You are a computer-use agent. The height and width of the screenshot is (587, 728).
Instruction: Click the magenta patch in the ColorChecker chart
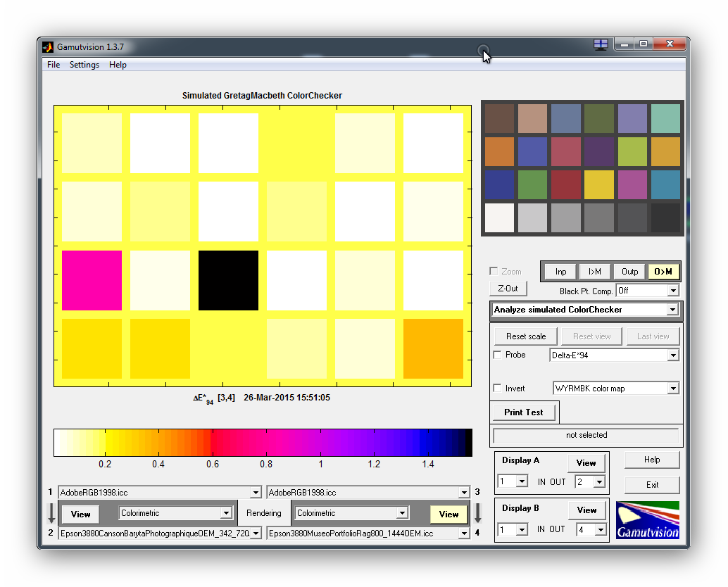[92, 280]
